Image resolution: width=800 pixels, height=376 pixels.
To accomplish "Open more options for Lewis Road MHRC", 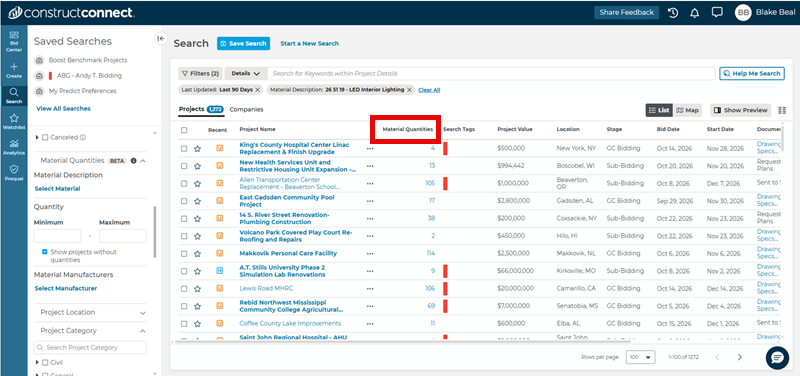I will 370,289.
